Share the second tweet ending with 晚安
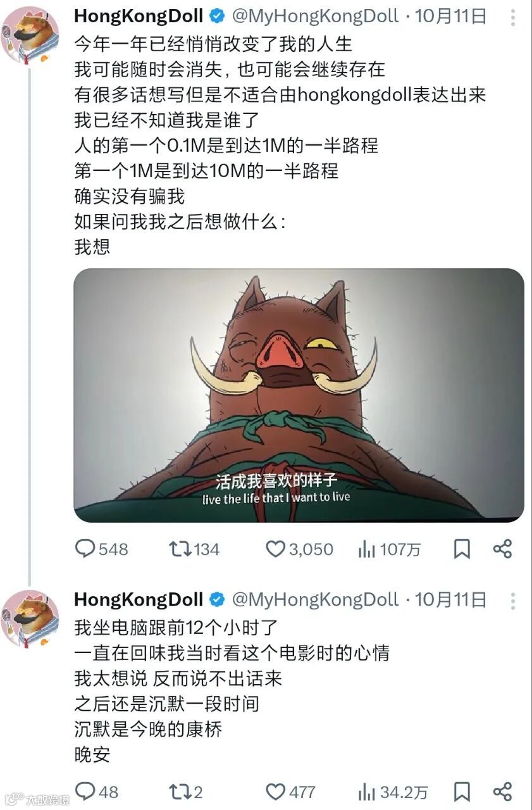The height and width of the screenshot is (810, 532). coord(502,791)
